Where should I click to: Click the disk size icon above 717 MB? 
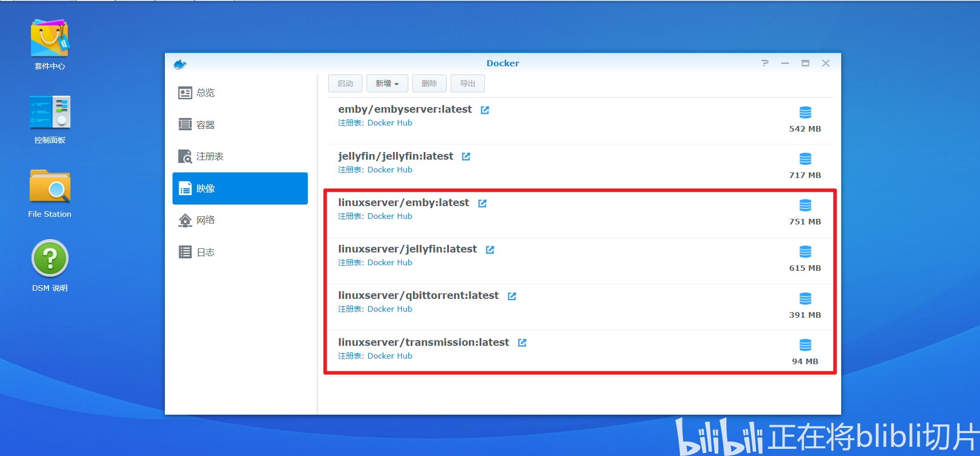[805, 159]
